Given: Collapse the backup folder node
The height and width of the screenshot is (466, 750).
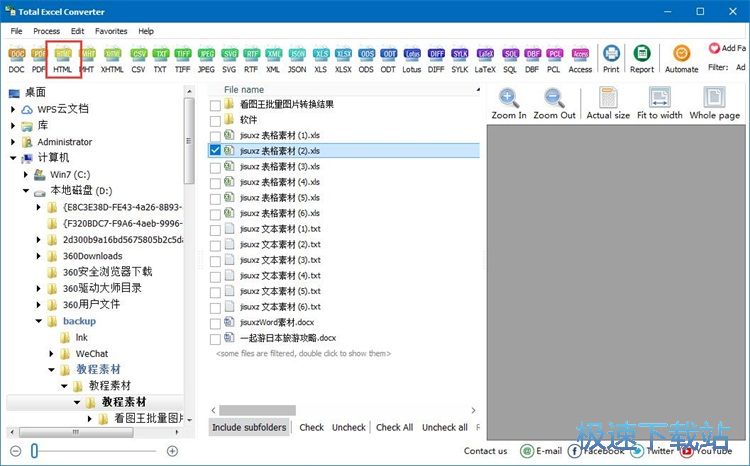Looking at the screenshot, I should pyautogui.click(x=39, y=321).
